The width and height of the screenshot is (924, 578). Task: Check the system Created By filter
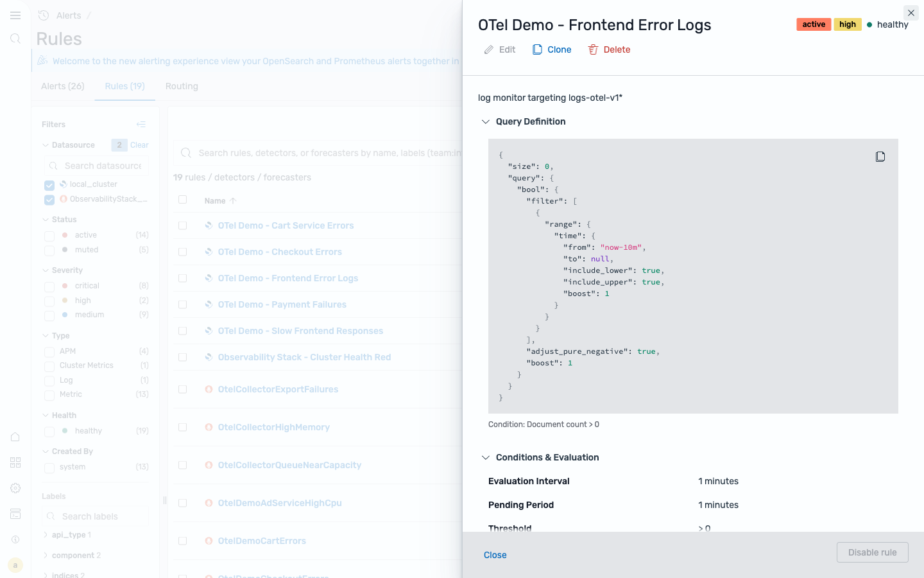[x=49, y=468]
